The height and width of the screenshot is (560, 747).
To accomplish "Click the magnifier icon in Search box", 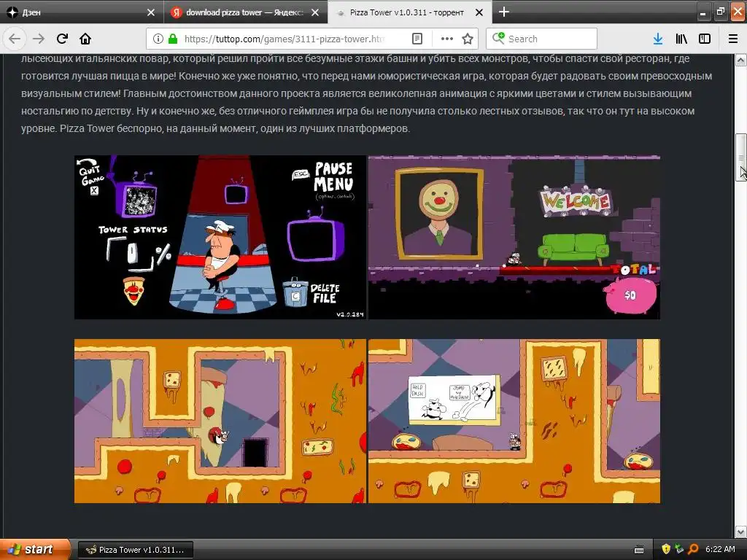I will [498, 38].
